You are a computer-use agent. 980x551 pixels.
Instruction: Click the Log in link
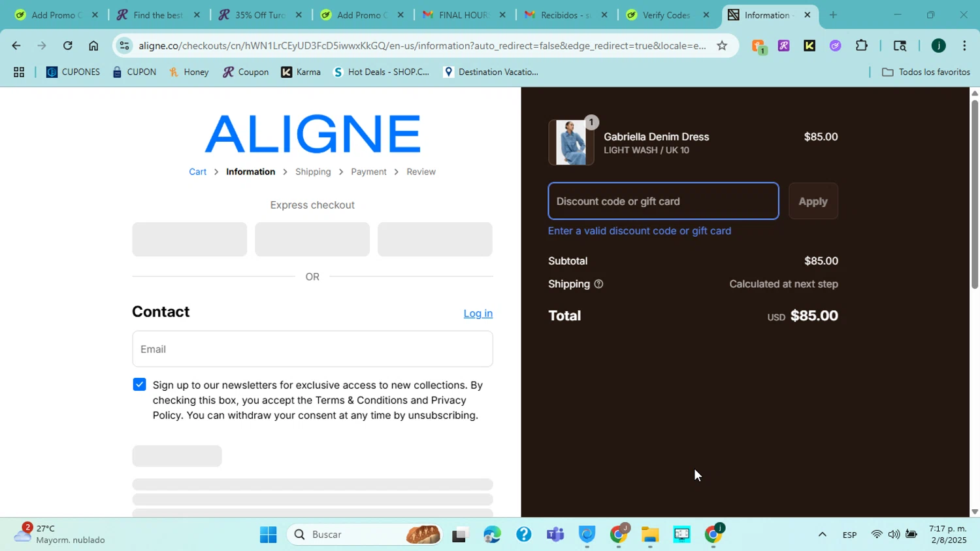478,314
